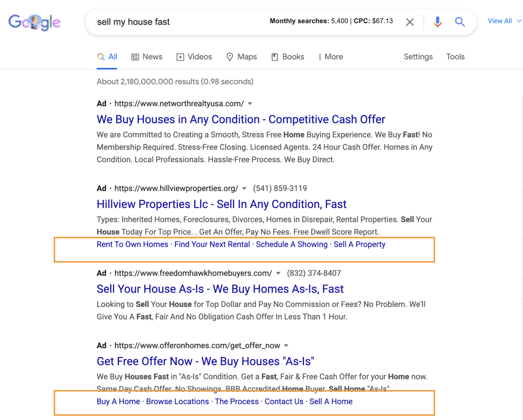
Task: Expand dropdown arrow beside hillviewproperties URL
Action: point(244,189)
